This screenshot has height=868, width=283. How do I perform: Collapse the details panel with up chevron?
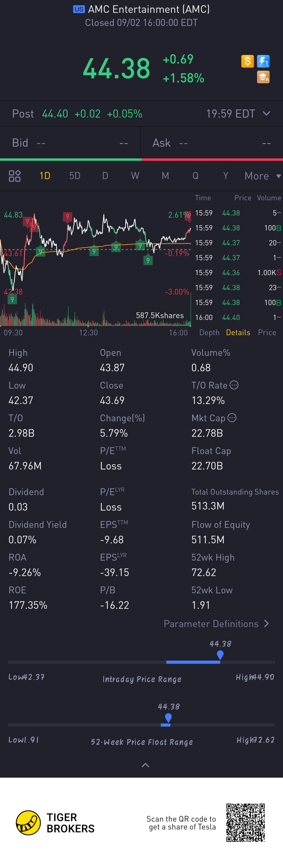point(145,765)
